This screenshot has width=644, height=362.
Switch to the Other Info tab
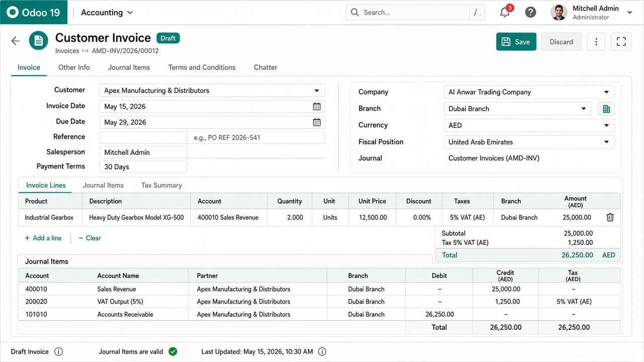[74, 67]
